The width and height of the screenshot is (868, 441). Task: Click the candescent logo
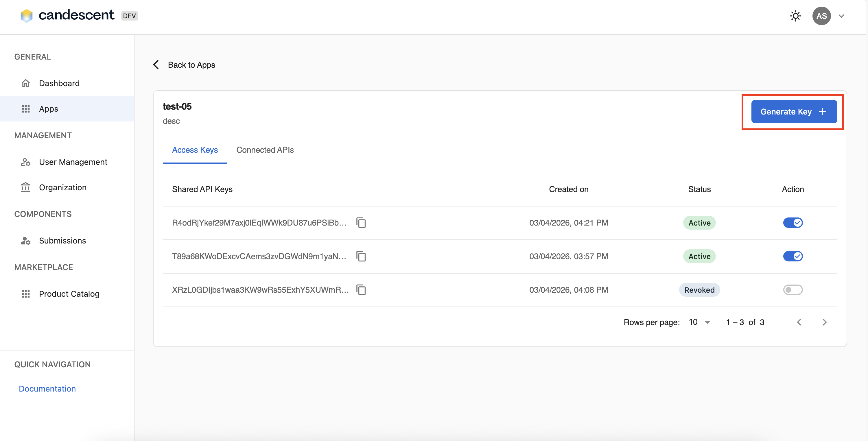pos(67,16)
